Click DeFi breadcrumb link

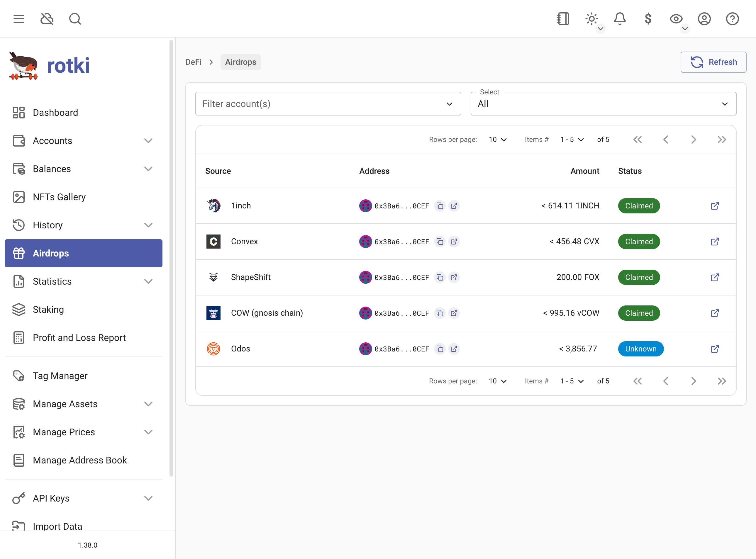point(193,62)
